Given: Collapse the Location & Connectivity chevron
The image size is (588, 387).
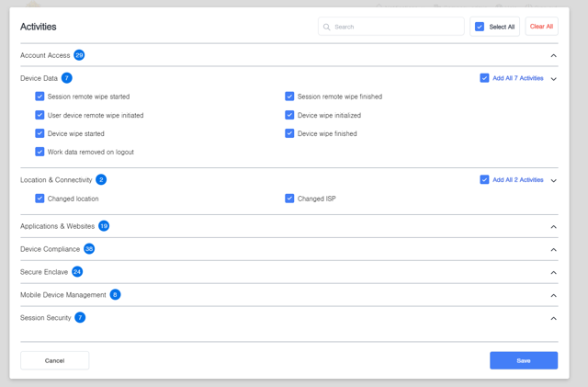Looking at the screenshot, I should click(x=553, y=180).
